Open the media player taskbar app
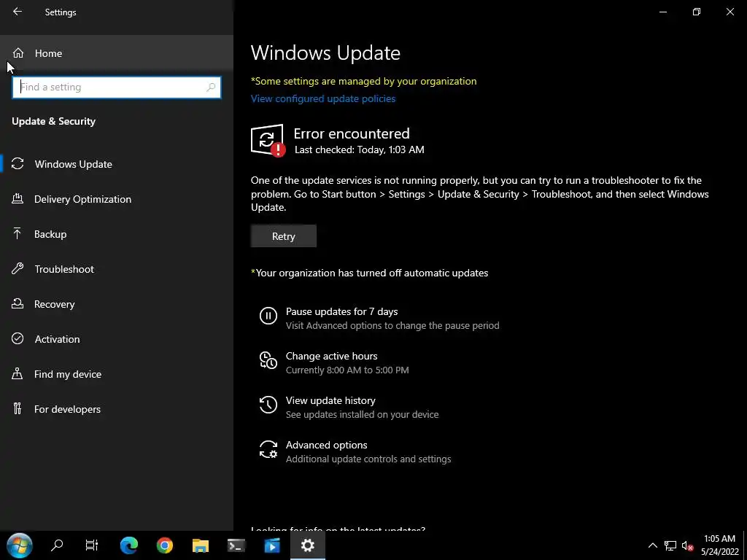This screenshot has height=560, width=747. coord(272,545)
